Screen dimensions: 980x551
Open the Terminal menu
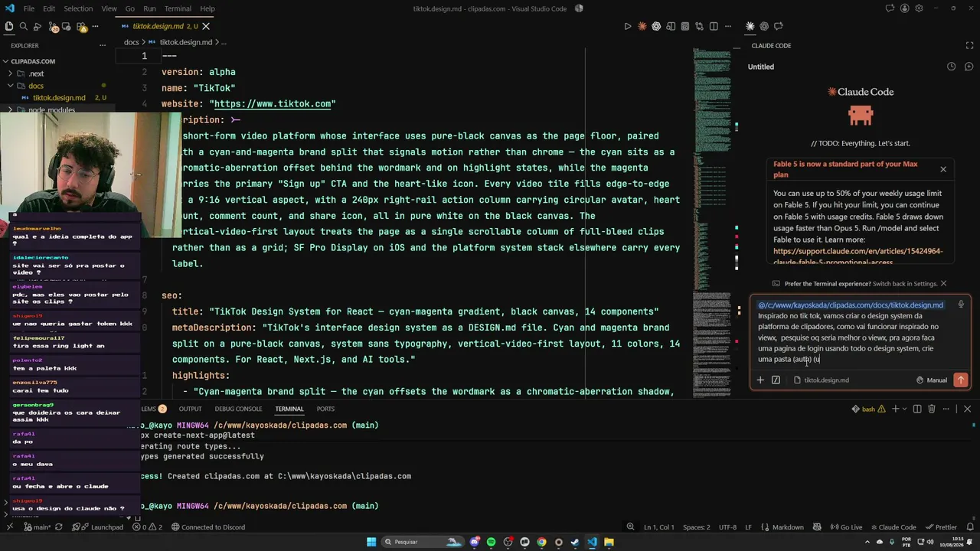(x=178, y=8)
